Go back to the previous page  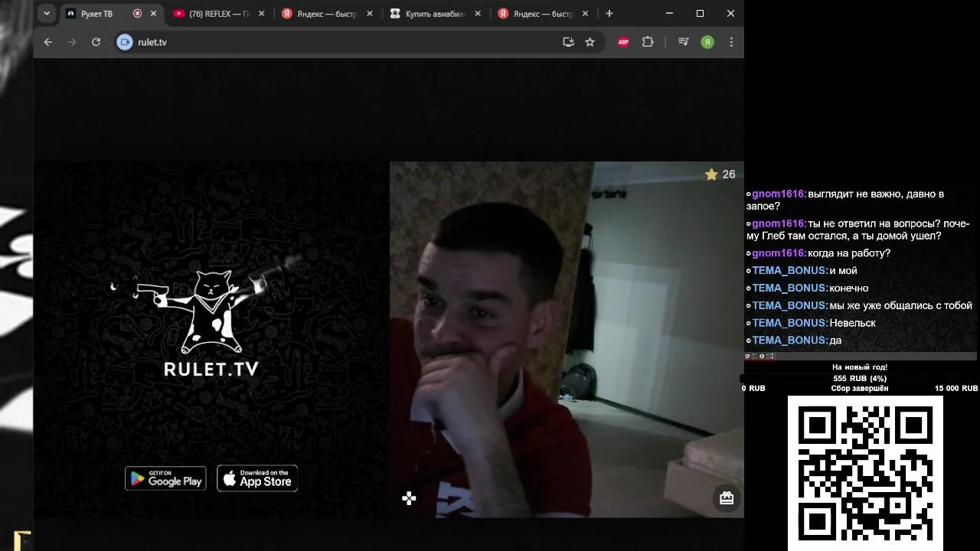pyautogui.click(x=48, y=42)
